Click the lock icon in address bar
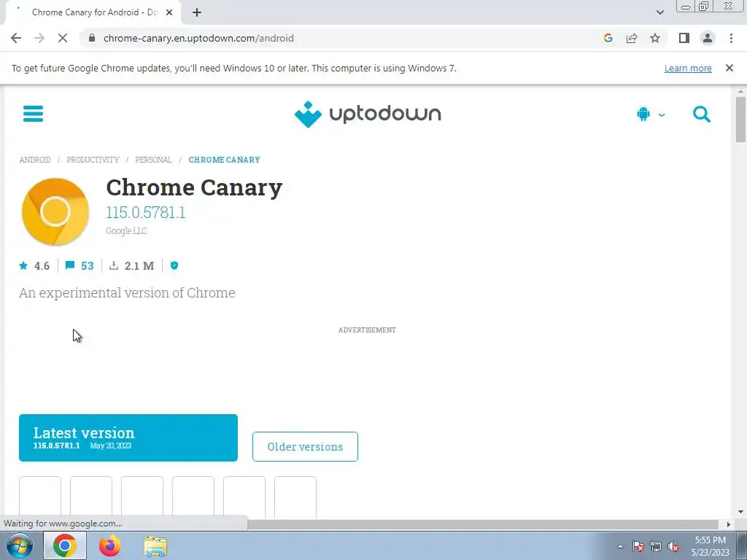 (x=92, y=38)
